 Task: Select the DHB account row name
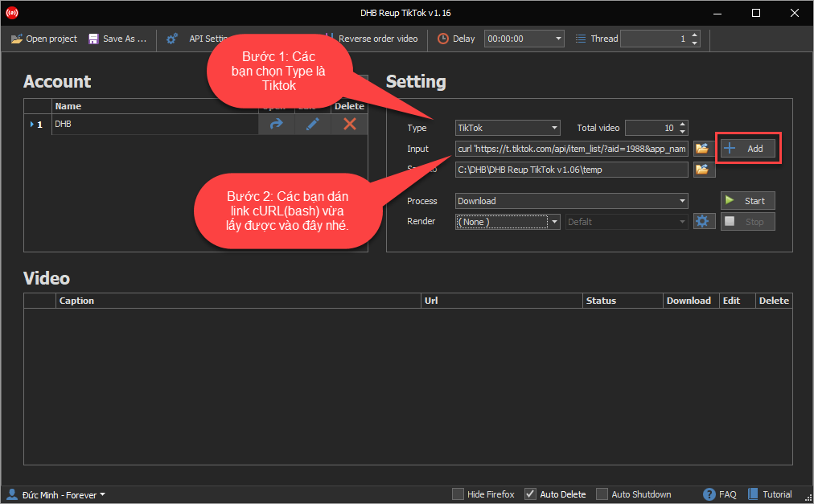(154, 124)
